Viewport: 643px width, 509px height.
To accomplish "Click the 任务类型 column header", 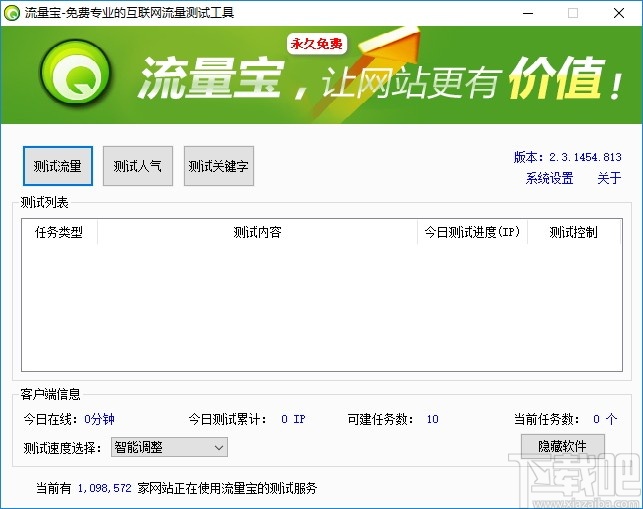I will (x=59, y=232).
